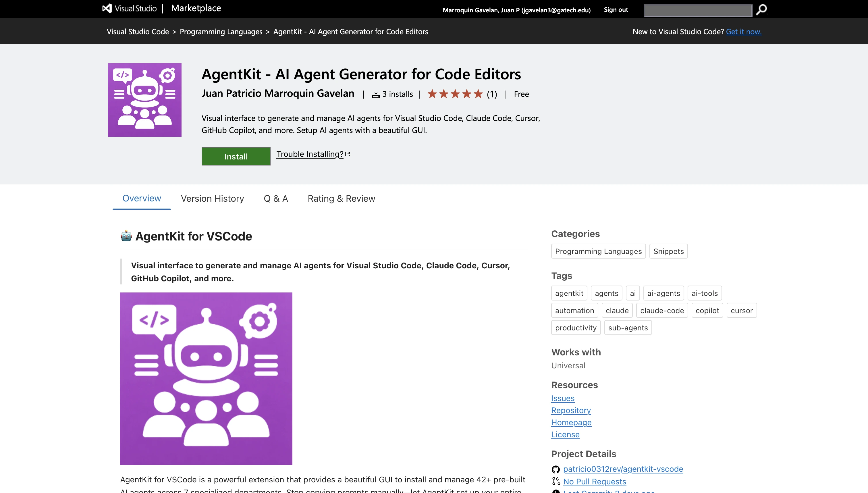The image size is (868, 493).
Task: Open the No Pull Requests link
Action: [595, 482]
